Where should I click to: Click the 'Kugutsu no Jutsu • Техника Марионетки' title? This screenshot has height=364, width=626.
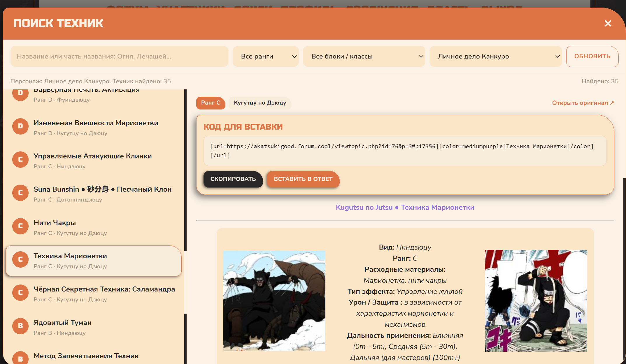405,207
